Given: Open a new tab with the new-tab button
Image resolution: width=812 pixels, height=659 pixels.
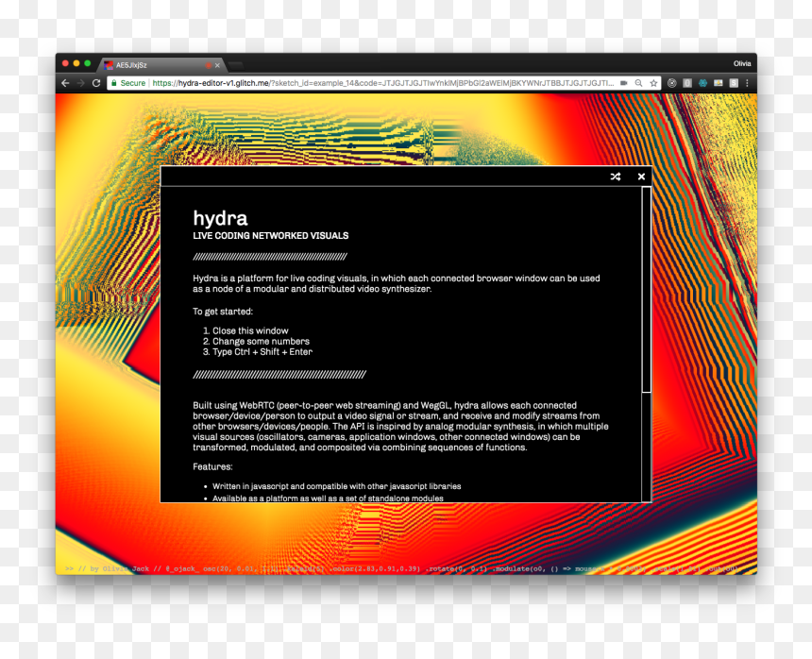Looking at the screenshot, I should pos(235,65).
